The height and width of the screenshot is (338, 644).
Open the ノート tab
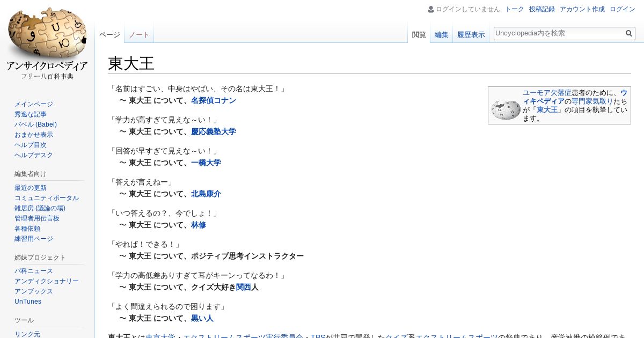click(139, 34)
